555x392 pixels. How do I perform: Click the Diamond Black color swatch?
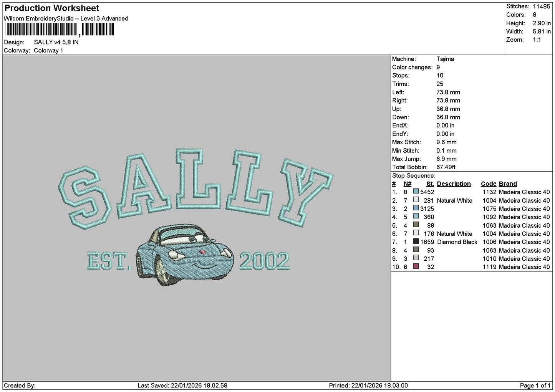point(416,241)
